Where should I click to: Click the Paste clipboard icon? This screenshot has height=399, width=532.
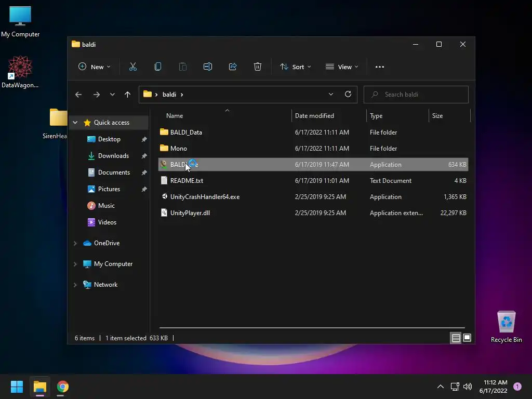pyautogui.click(x=182, y=67)
